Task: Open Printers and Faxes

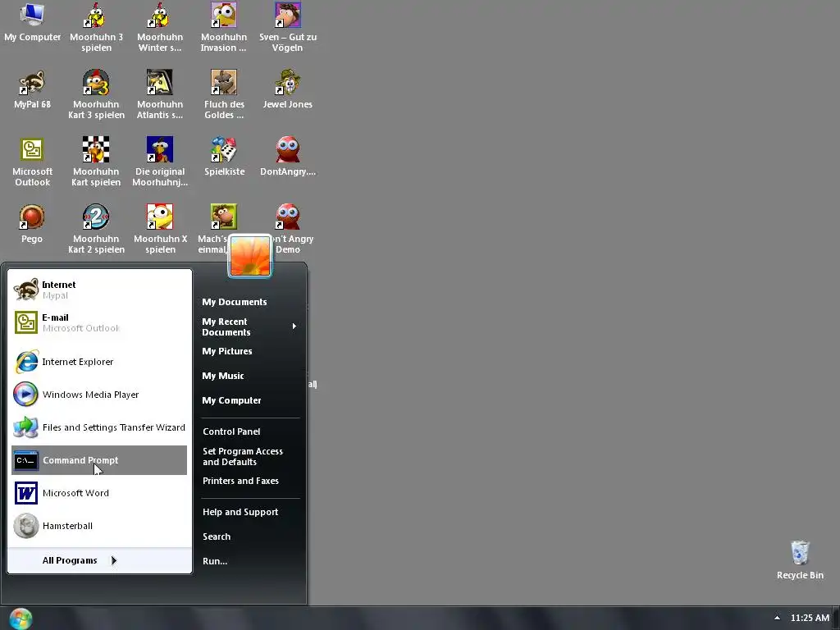Action: coord(250,481)
